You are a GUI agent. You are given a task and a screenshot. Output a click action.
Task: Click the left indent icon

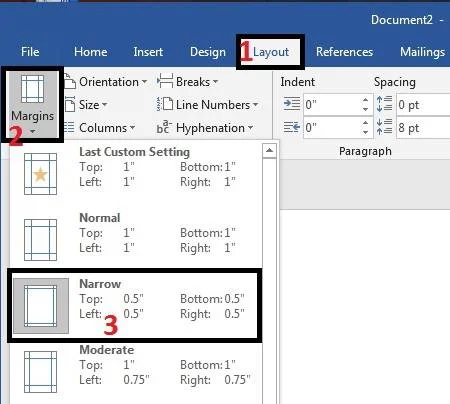pos(292,104)
